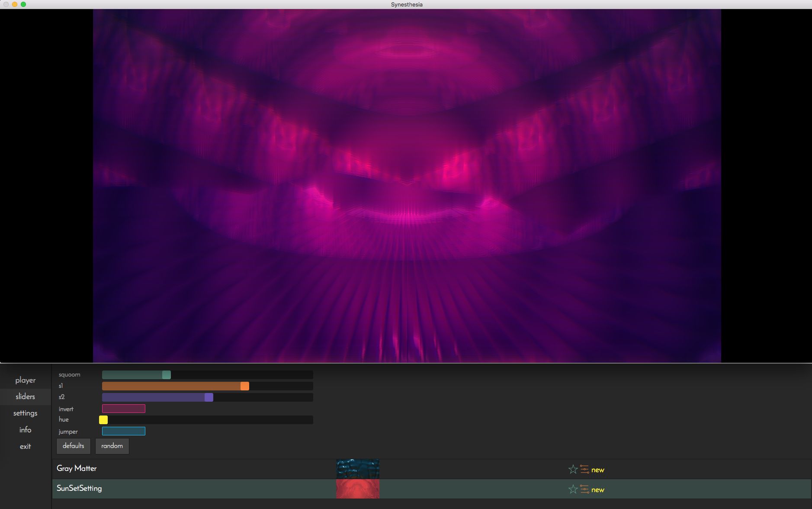Select the SunSetSetting thumbnail

358,489
